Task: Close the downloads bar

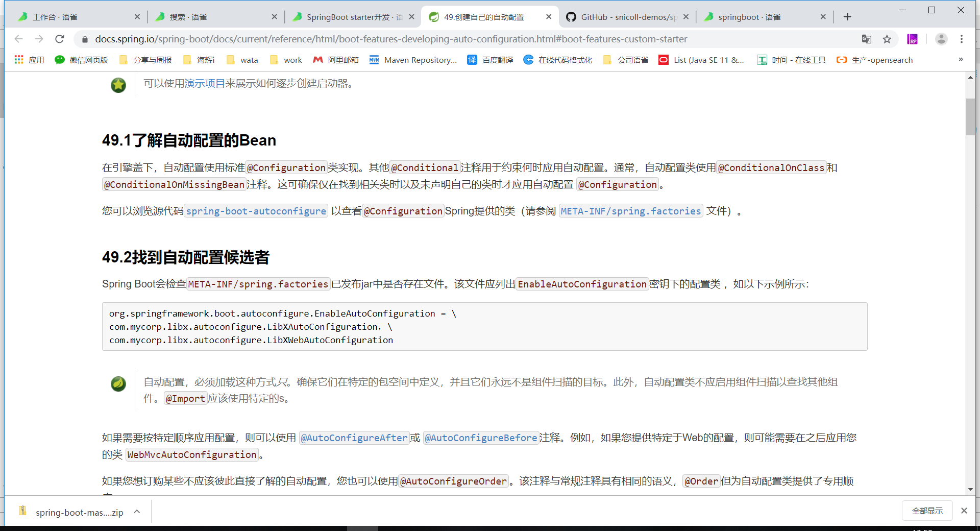Action: (x=964, y=511)
